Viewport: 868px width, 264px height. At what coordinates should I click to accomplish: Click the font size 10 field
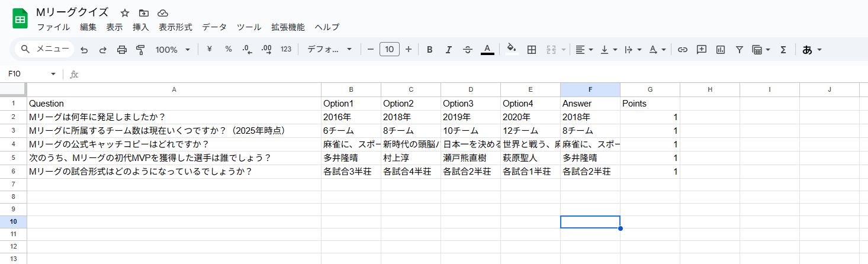(x=390, y=50)
